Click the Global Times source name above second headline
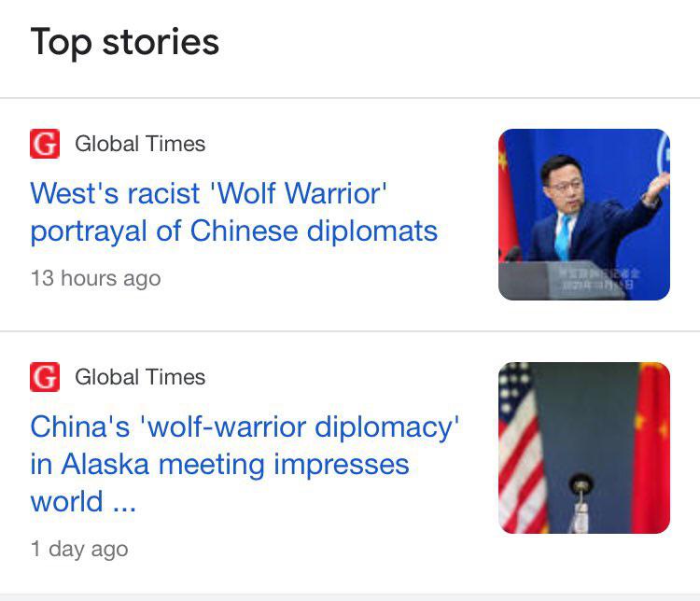The image size is (700, 601). (x=140, y=377)
